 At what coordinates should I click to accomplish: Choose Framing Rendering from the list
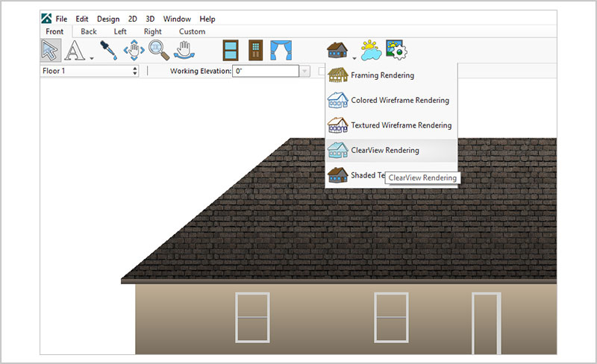(391, 75)
